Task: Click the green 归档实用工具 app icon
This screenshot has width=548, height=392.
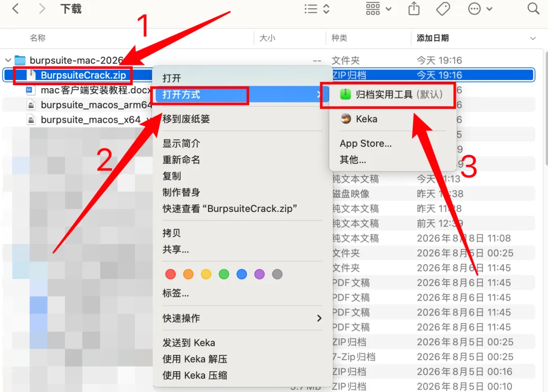Action: (346, 94)
